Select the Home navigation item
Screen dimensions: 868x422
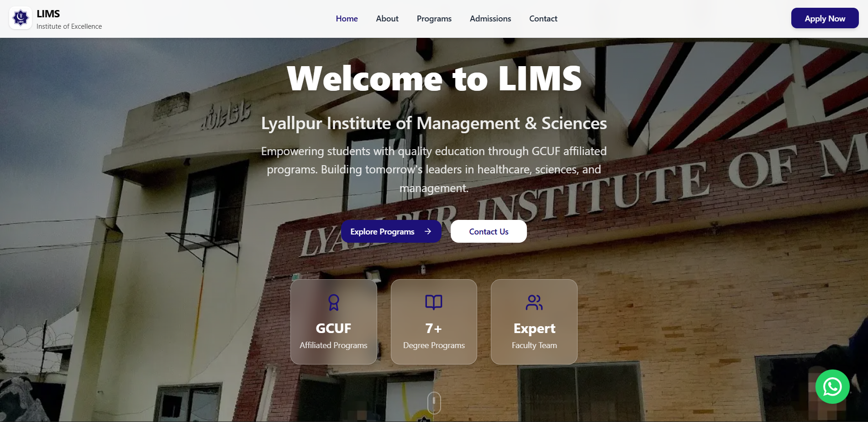(347, 18)
